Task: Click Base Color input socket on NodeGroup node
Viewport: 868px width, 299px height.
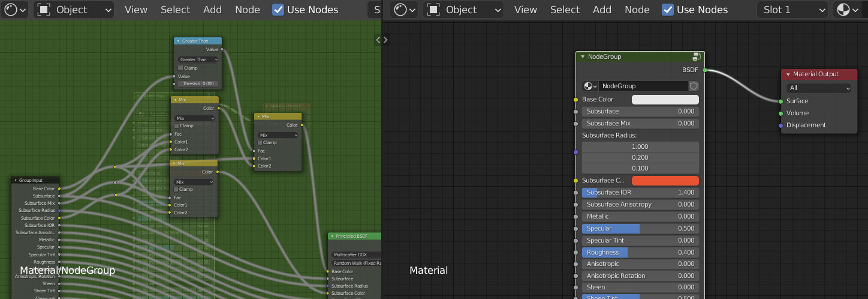Action: [575, 99]
